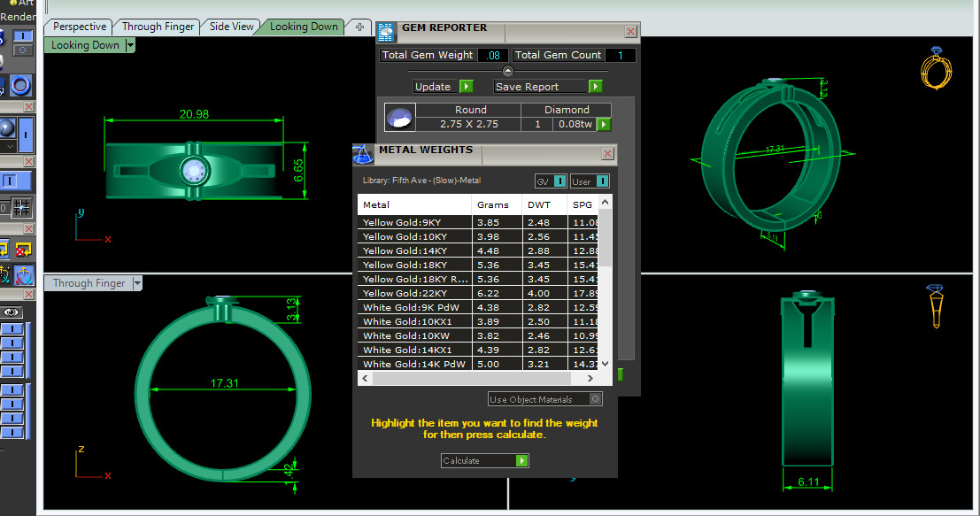980x516 pixels.
Task: Click the Metal Weights scale icon
Action: (x=362, y=154)
